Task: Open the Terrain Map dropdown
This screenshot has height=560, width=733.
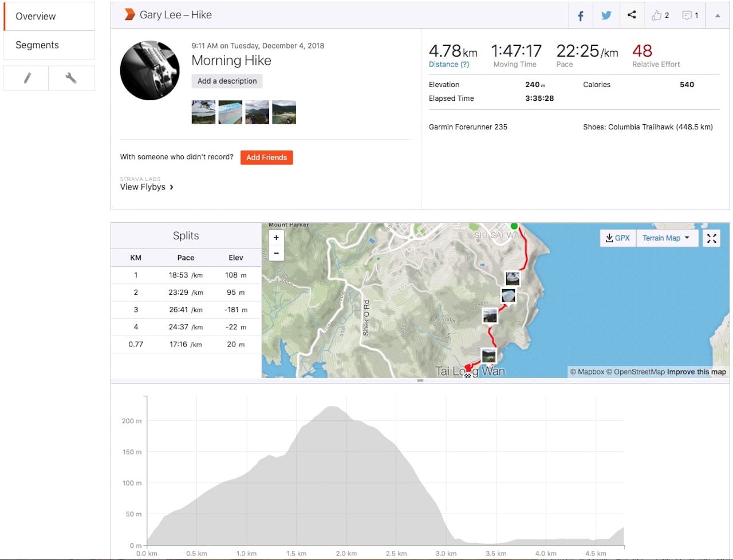Action: pyautogui.click(x=666, y=238)
